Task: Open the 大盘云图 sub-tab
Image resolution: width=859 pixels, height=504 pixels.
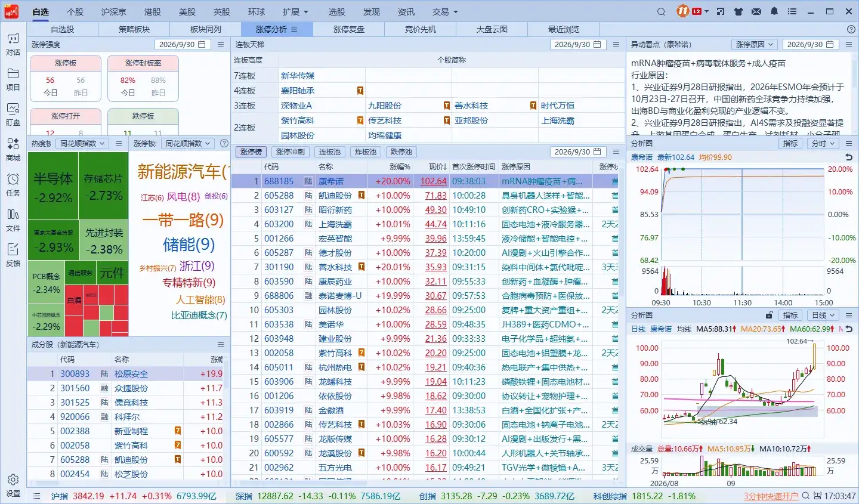Action: tap(492, 29)
